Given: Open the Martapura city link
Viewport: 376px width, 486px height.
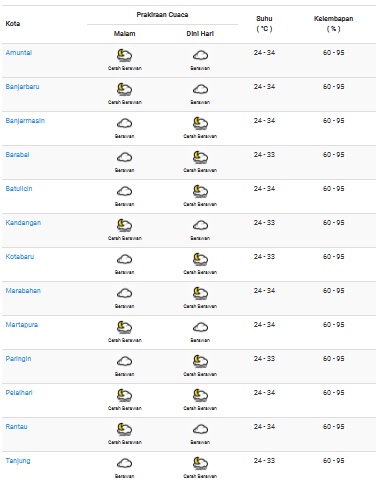Looking at the screenshot, I should [x=22, y=325].
